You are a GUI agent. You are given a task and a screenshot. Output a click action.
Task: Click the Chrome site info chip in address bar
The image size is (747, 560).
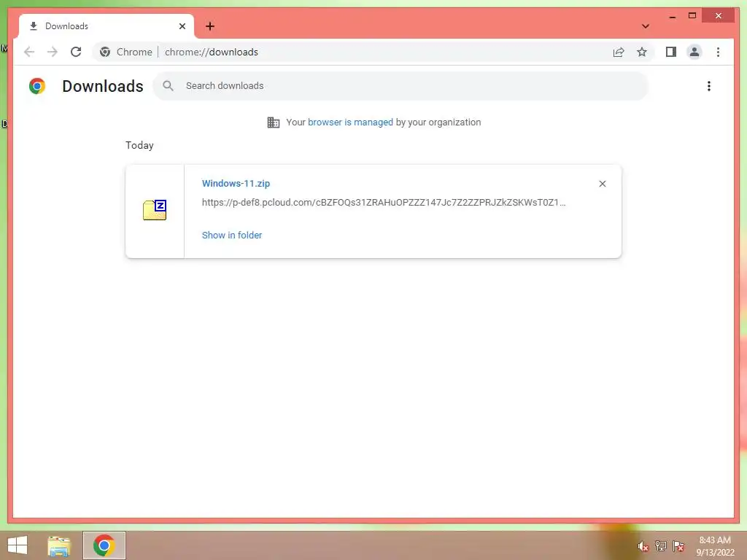click(125, 52)
